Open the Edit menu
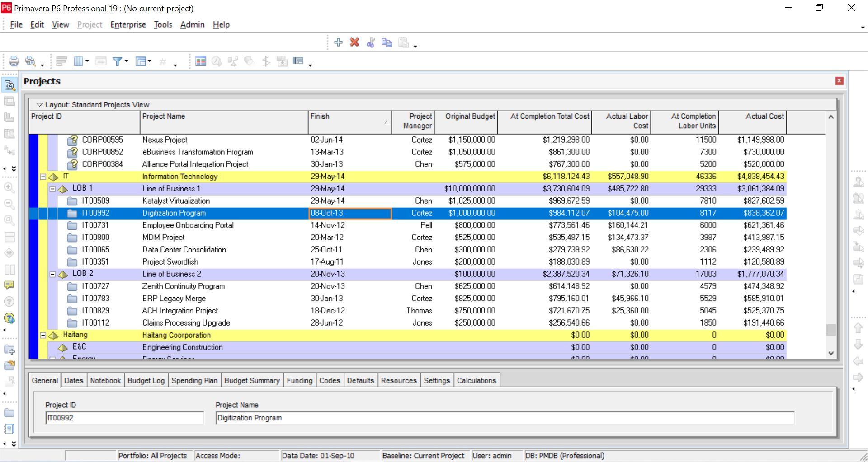868x462 pixels. tap(37, 24)
